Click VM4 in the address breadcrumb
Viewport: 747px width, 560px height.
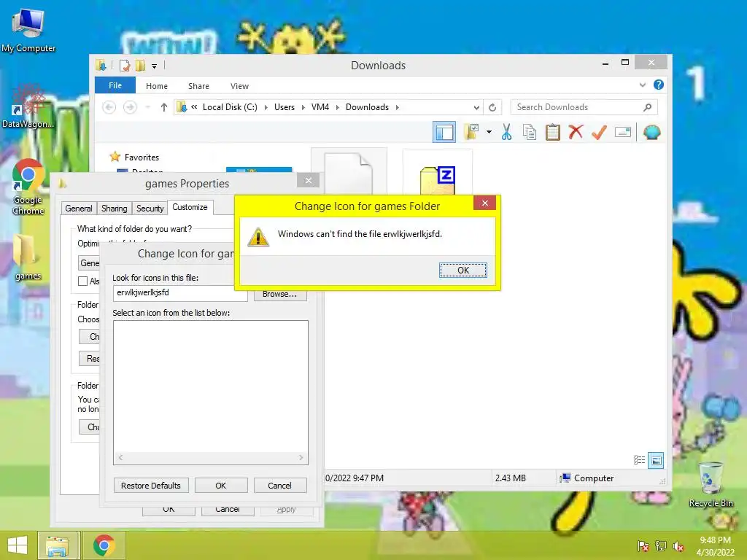tap(320, 107)
